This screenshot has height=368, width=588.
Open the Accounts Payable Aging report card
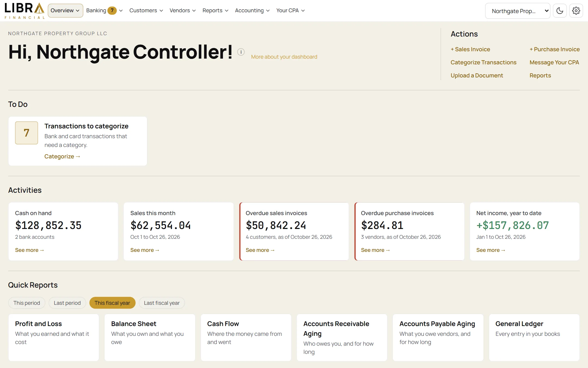[438, 337]
